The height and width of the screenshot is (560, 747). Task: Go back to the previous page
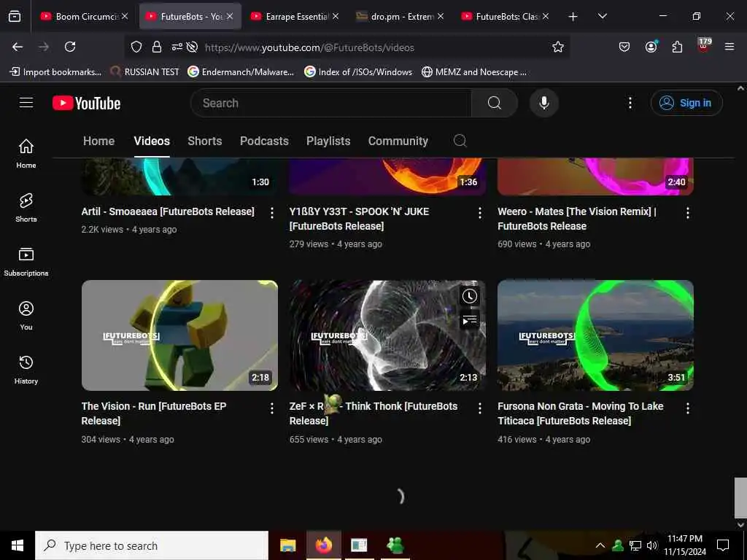click(18, 47)
